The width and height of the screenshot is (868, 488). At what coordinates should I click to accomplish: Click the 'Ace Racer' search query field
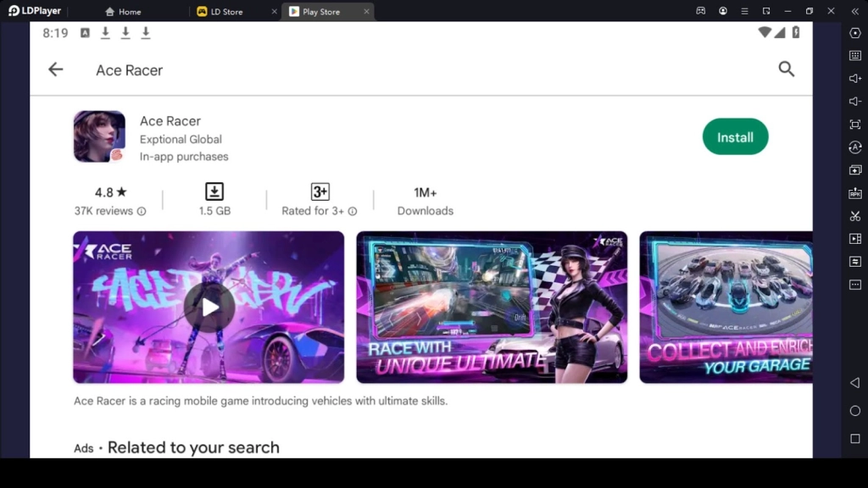(129, 70)
